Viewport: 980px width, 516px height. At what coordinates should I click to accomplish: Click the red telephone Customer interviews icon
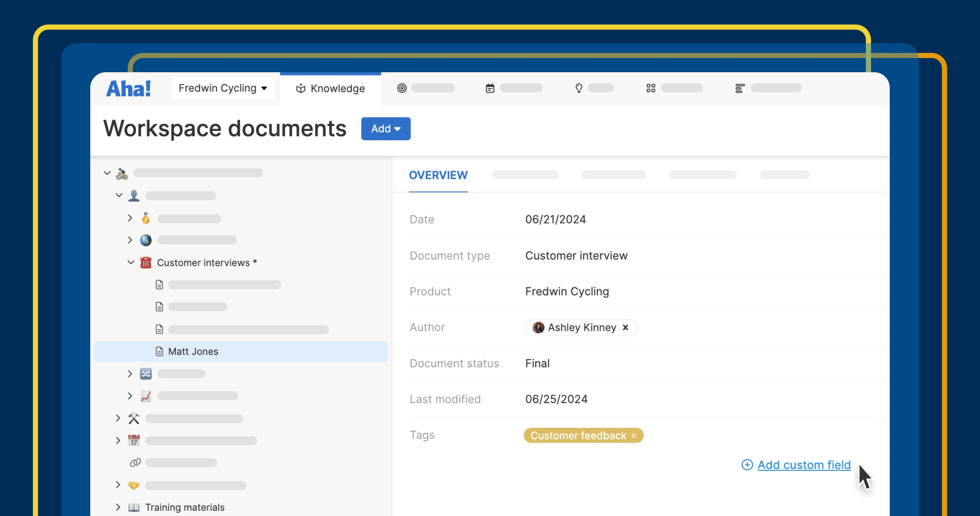pos(146,263)
